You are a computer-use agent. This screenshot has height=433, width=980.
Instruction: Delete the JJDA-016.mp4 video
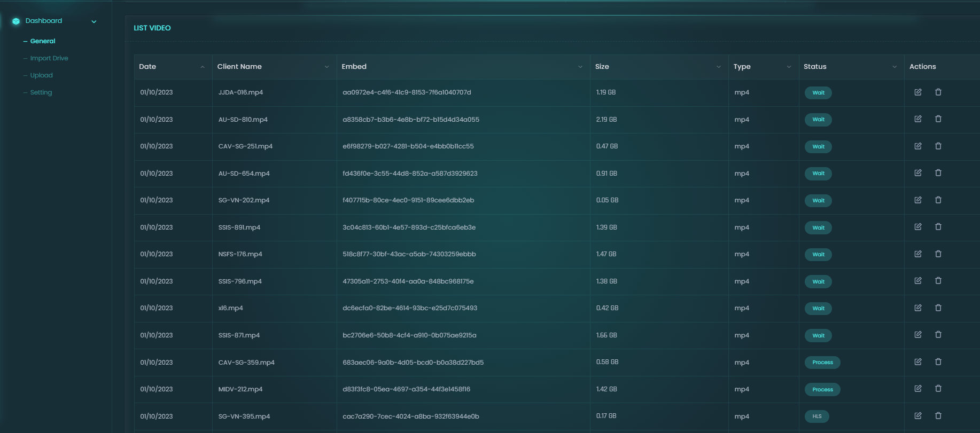938,92
